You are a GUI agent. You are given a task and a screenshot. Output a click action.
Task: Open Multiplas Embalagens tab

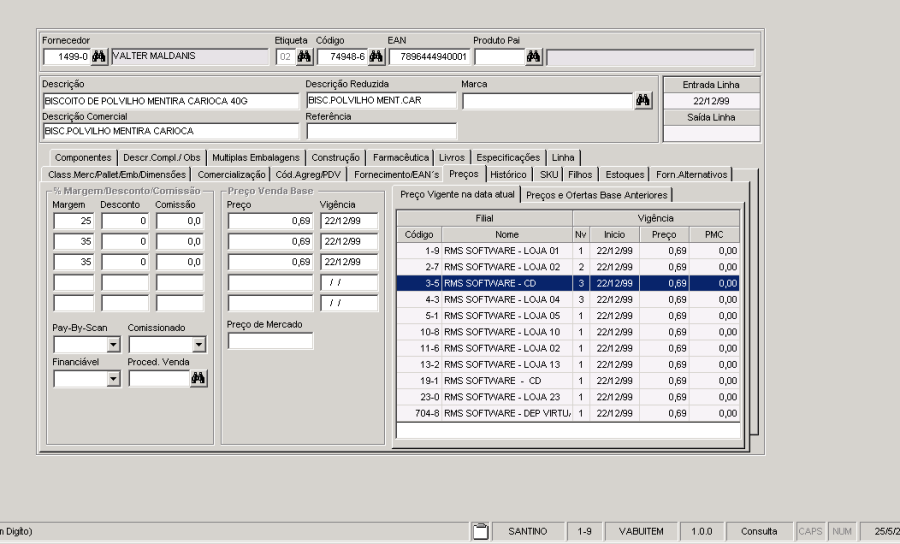point(256,158)
